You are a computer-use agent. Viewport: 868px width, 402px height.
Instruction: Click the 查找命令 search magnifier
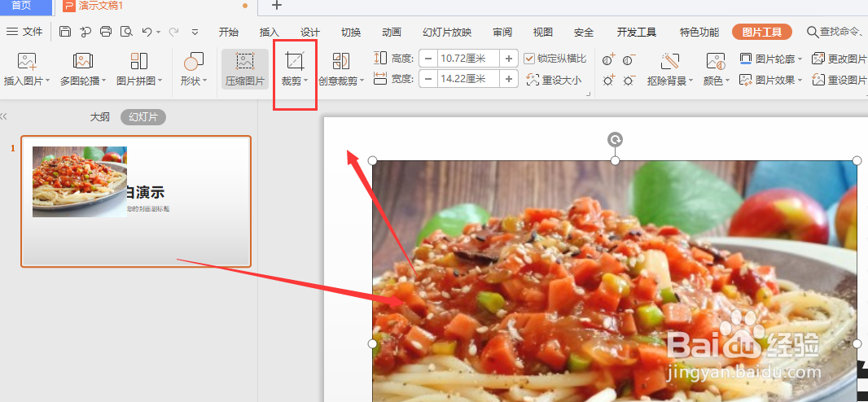(812, 32)
